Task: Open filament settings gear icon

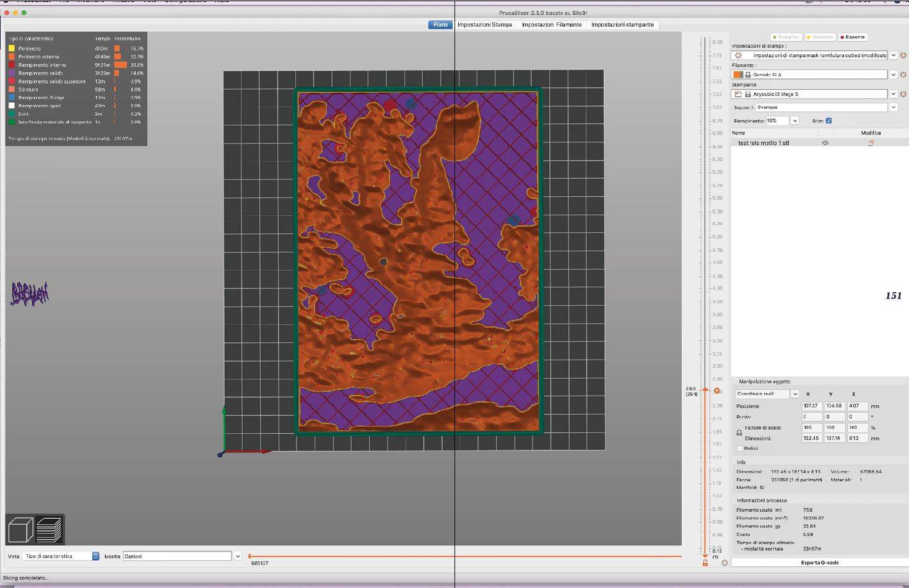Action: [x=903, y=75]
